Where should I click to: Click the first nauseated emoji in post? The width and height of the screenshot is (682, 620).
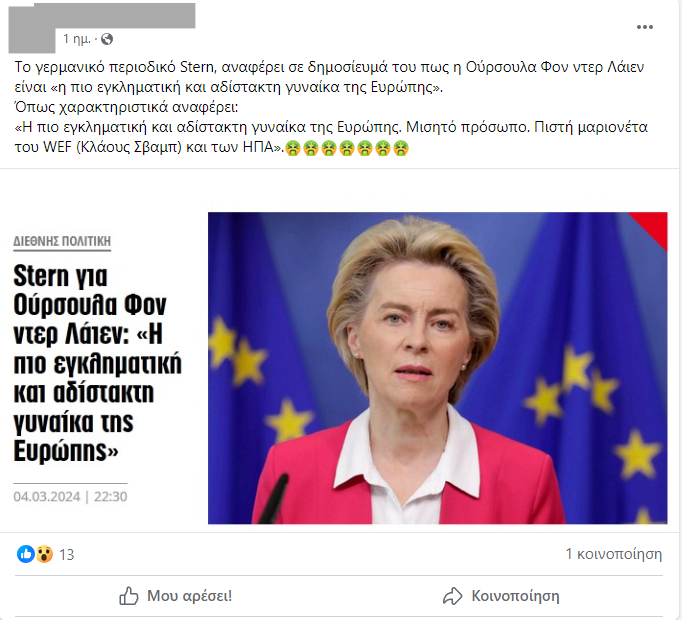pyautogui.click(x=293, y=148)
